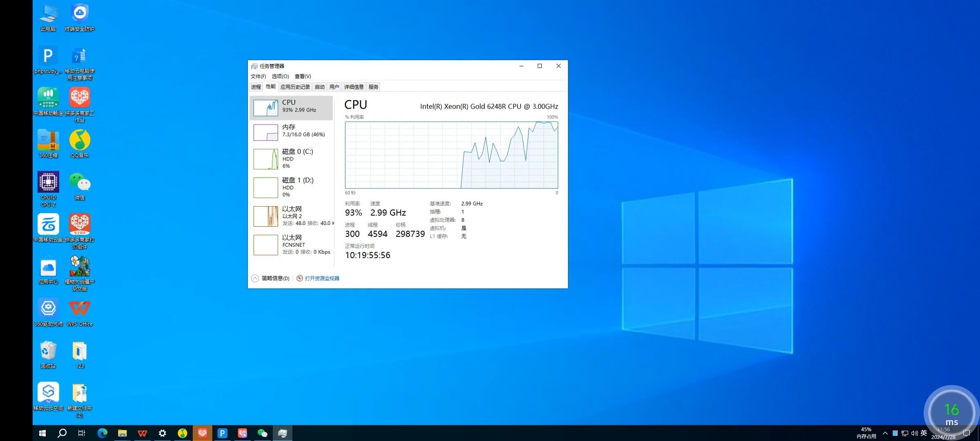
Task: Open 中国移动畅连 desktop icon
Action: (x=48, y=102)
